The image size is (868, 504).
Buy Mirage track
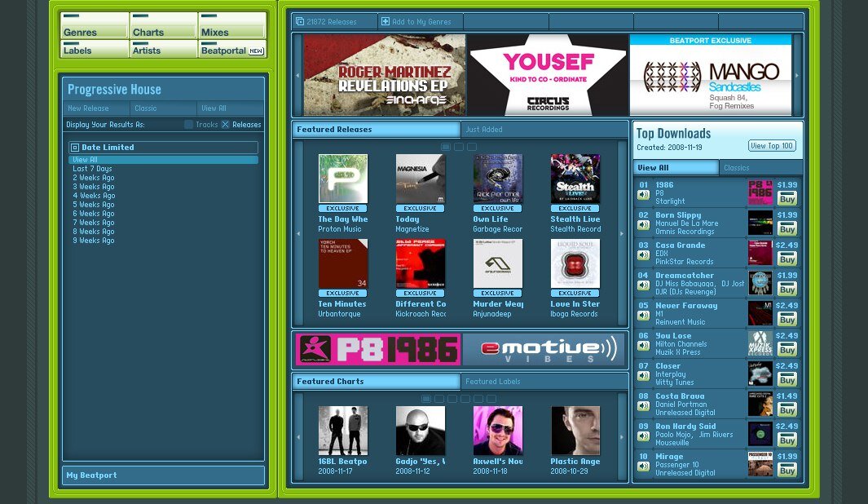[786, 471]
